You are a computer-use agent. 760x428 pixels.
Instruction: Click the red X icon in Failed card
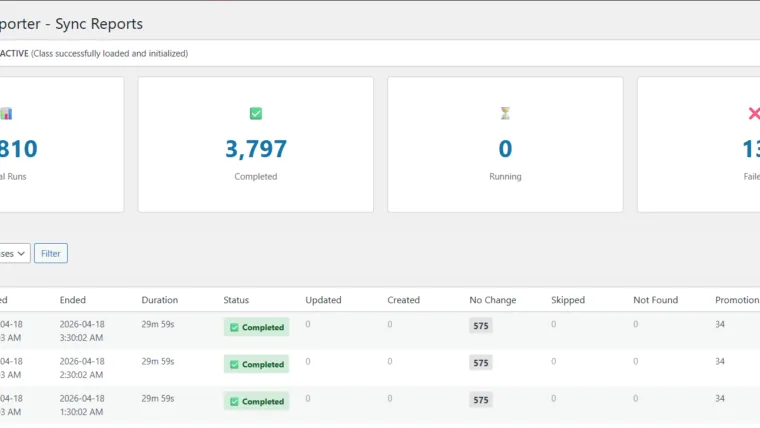coord(754,113)
